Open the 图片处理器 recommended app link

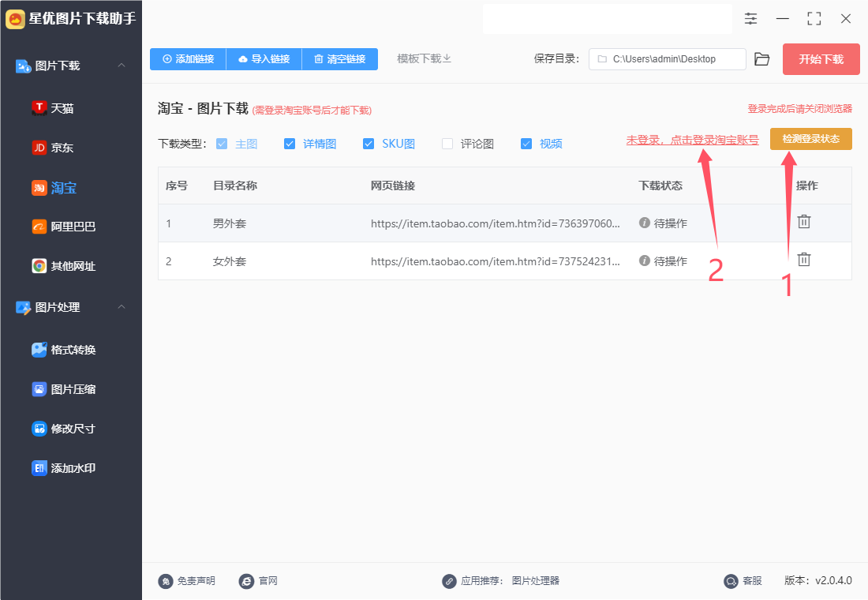(535, 580)
